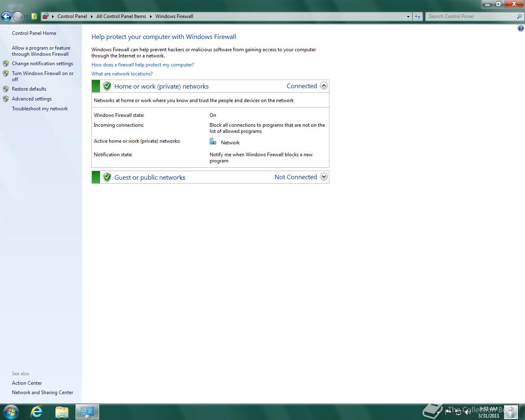Collapse the Home or work networks section

click(324, 86)
